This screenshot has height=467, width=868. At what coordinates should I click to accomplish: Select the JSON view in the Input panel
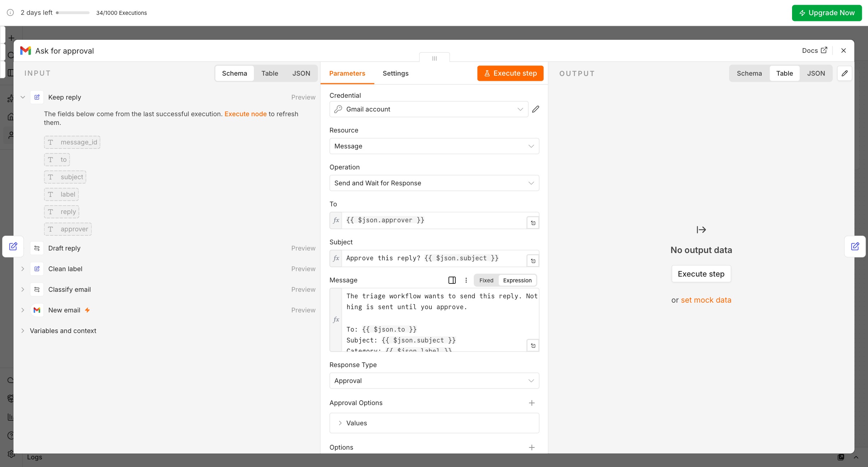pos(301,73)
